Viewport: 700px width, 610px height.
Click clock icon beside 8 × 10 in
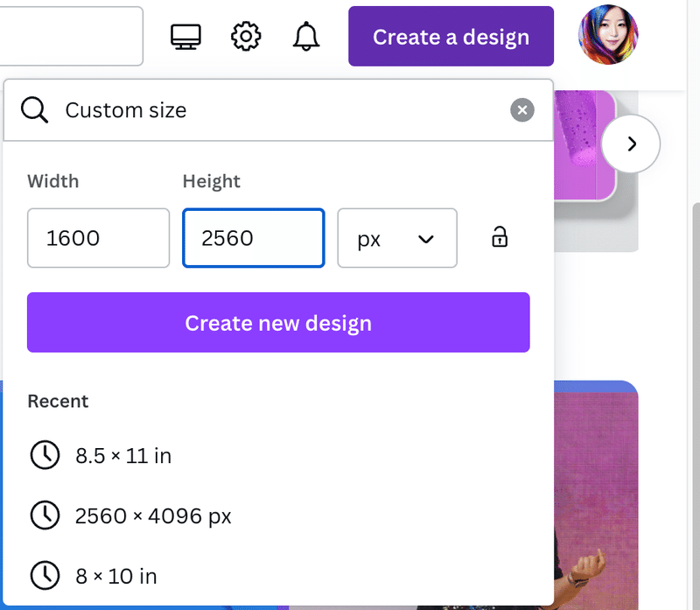click(x=45, y=576)
